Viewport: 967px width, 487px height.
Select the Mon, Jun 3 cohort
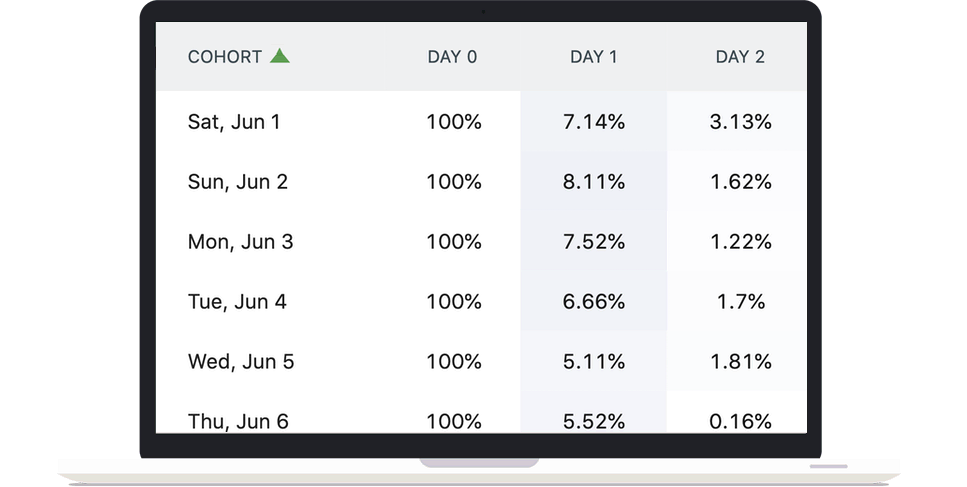tap(240, 242)
